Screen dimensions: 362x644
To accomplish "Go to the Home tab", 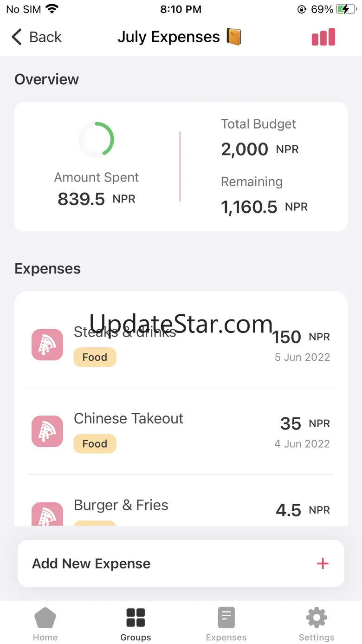I will tap(45, 624).
